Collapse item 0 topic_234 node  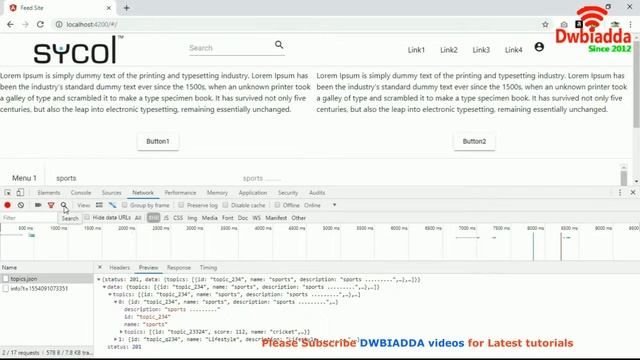pos(116,302)
